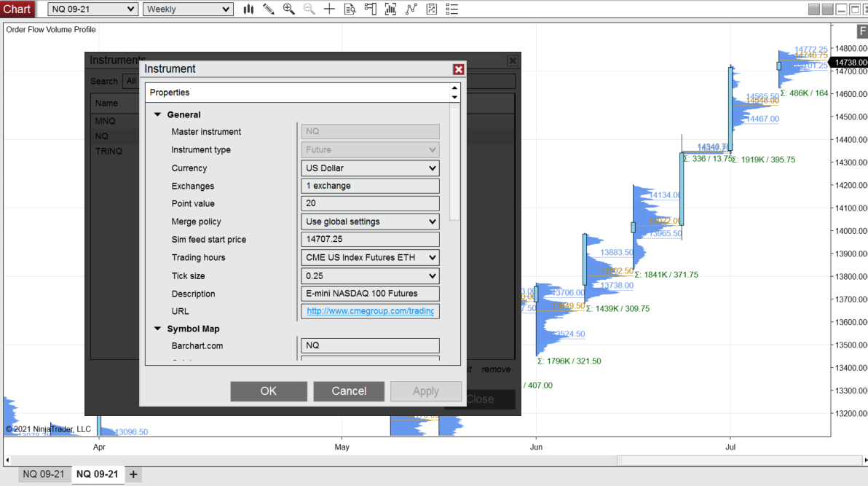Open the Currency dropdown showing US Dollar
The width and height of the screenshot is (868, 486).
pyautogui.click(x=371, y=168)
